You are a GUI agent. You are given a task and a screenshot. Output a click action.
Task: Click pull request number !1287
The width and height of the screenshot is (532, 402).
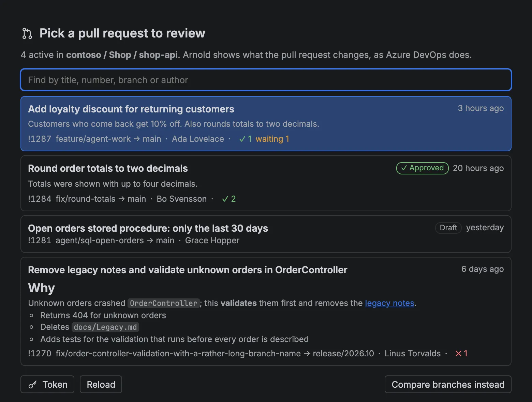tap(40, 139)
